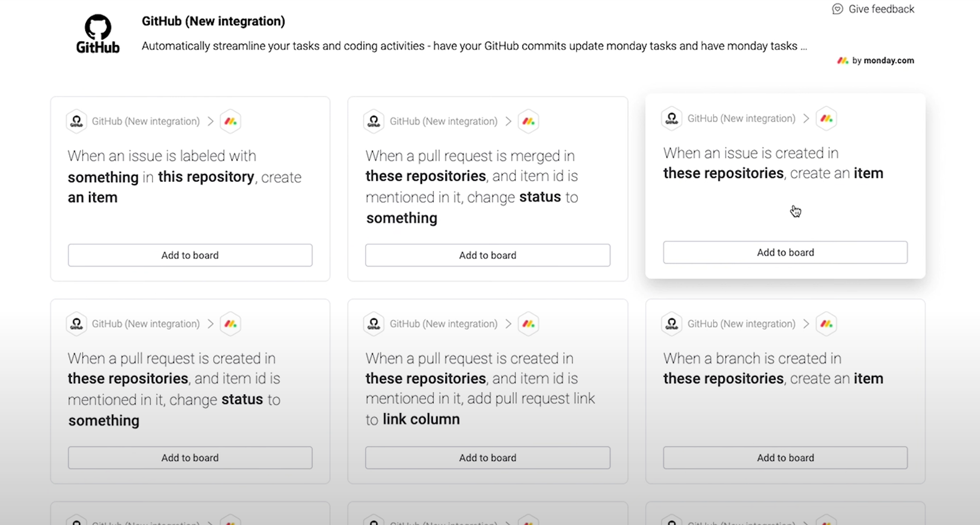Click the 'by monday.com' author link
Viewport: 980px width, 525px height.
882,61
